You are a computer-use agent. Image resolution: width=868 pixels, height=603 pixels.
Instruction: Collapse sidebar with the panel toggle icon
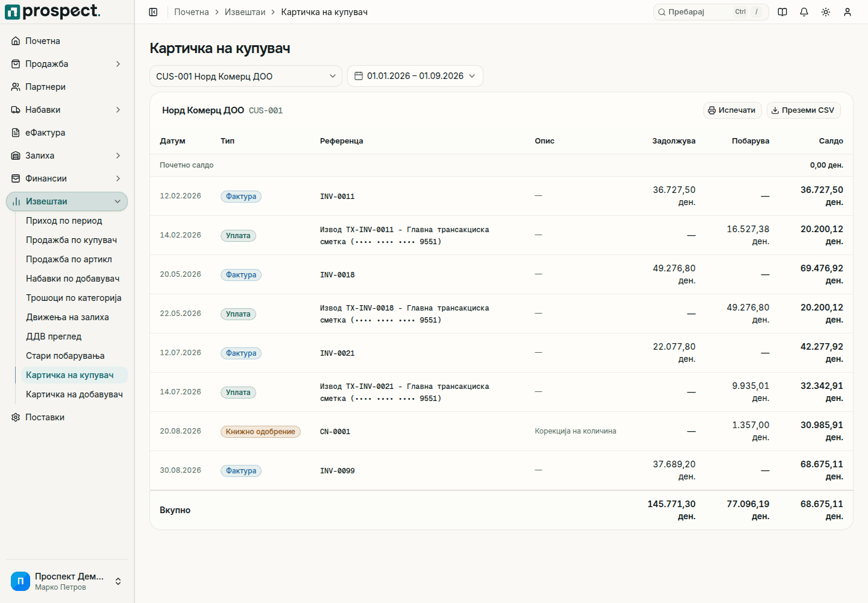coord(153,12)
